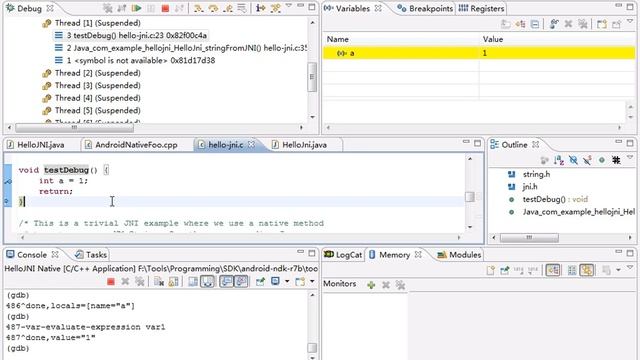640x360 pixels.
Task: Click red Terminate button in Console toolbar
Action: point(111,282)
